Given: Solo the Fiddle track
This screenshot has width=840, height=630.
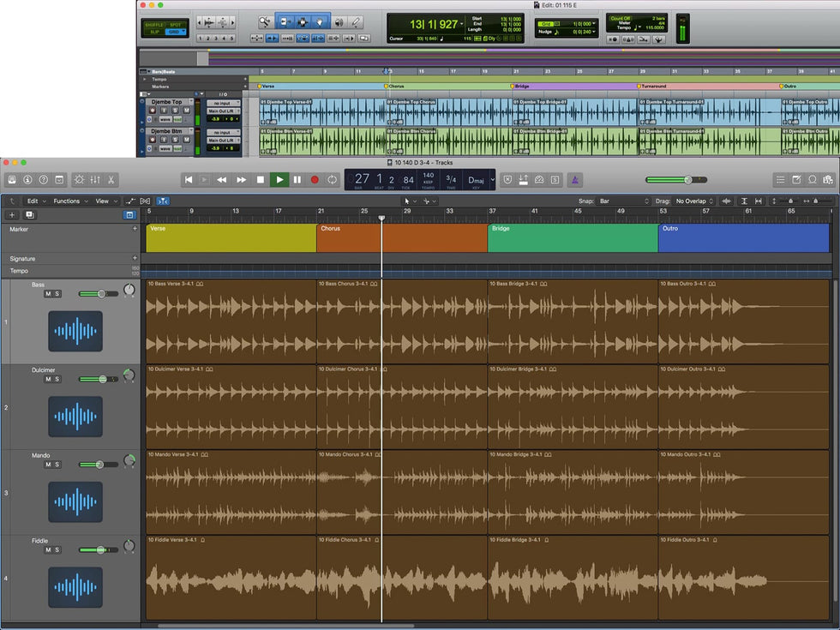Looking at the screenshot, I should (57, 550).
